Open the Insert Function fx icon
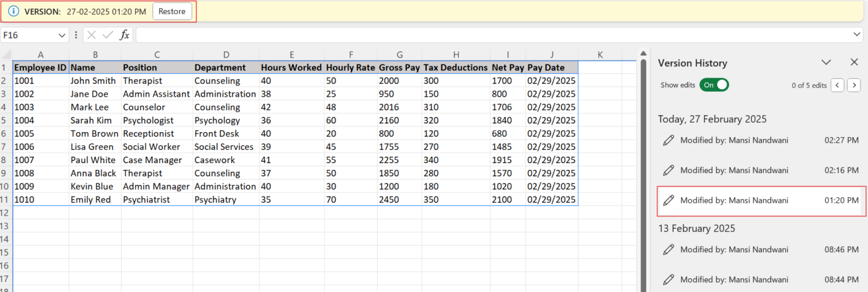868x292 pixels. 124,35
